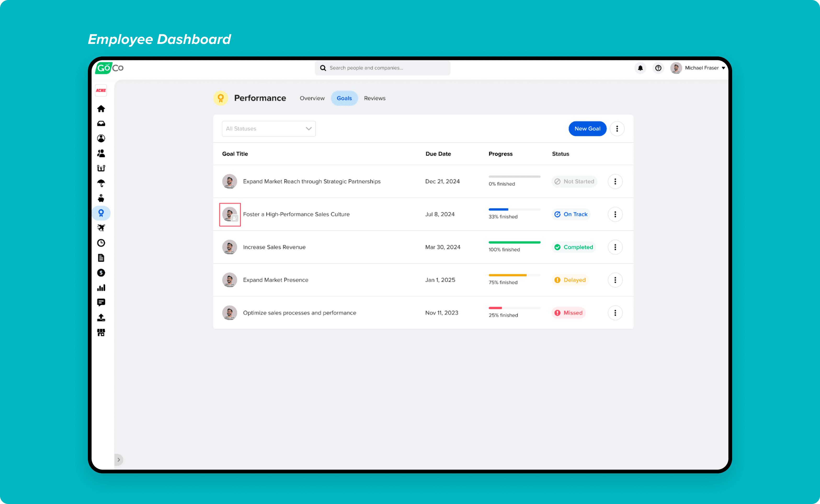Switch to the Overview tab

pyautogui.click(x=312, y=98)
